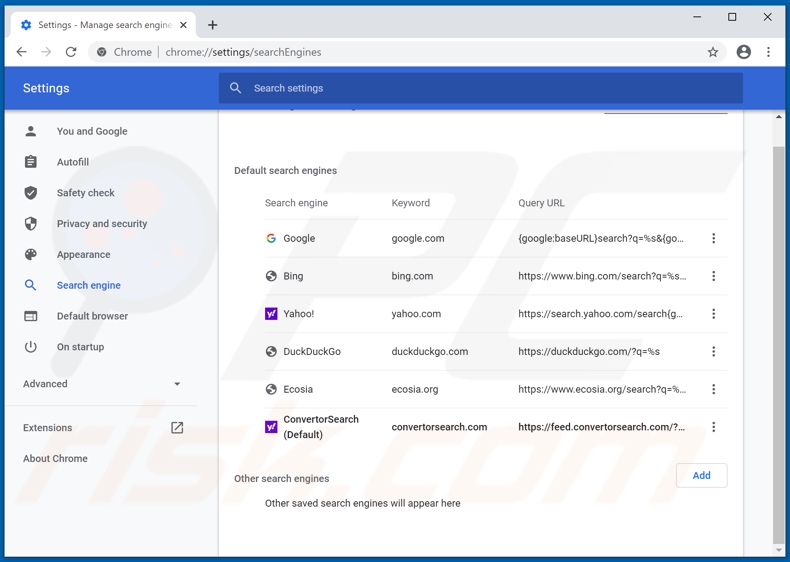Click the Chrome site info icon in address bar
Viewport: 790px width, 562px height.
[x=102, y=52]
